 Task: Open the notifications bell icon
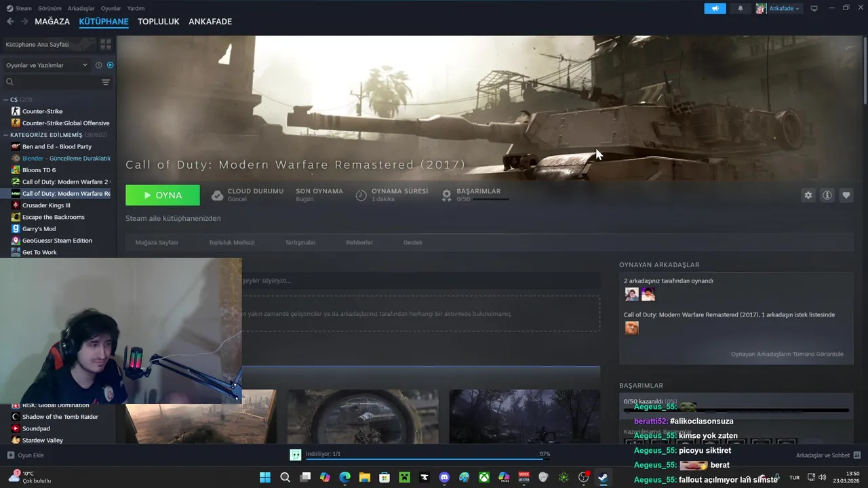(741, 8)
